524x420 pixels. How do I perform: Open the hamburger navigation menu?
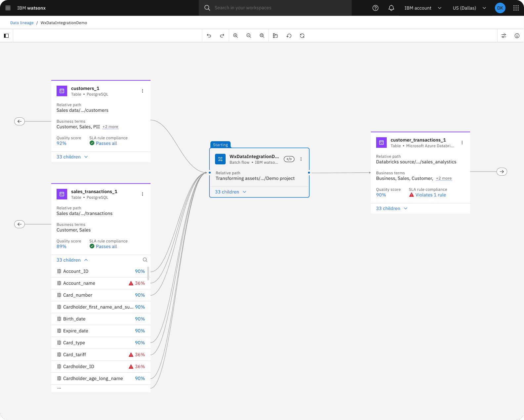tap(8, 8)
